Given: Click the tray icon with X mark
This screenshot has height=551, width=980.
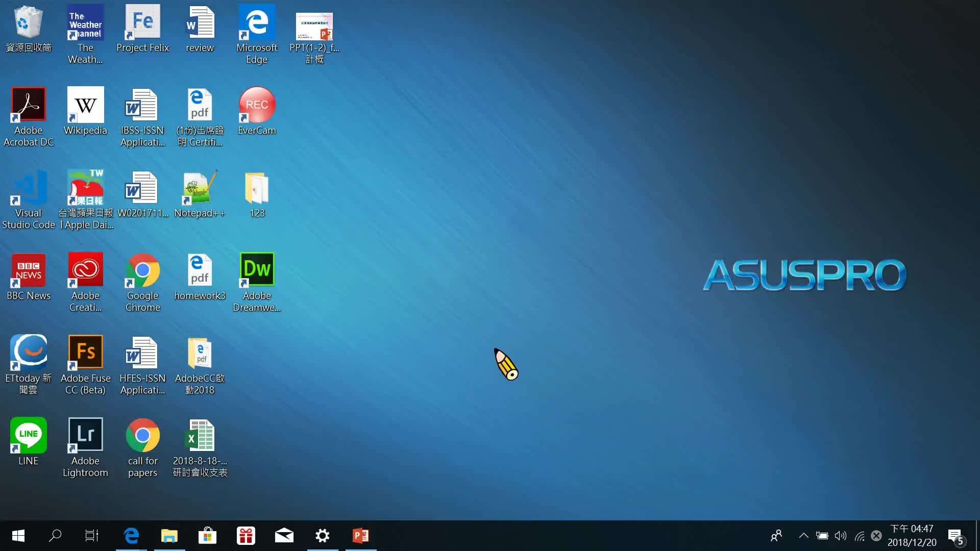Looking at the screenshot, I should (876, 536).
